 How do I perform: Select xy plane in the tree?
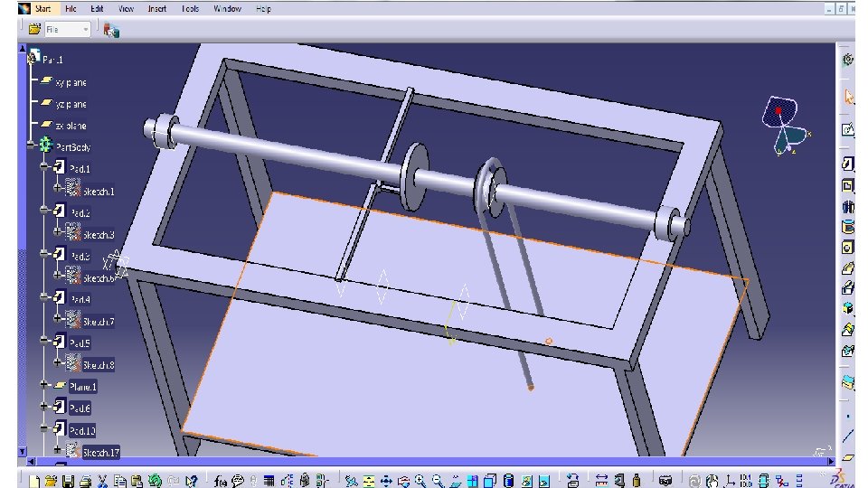(71, 82)
